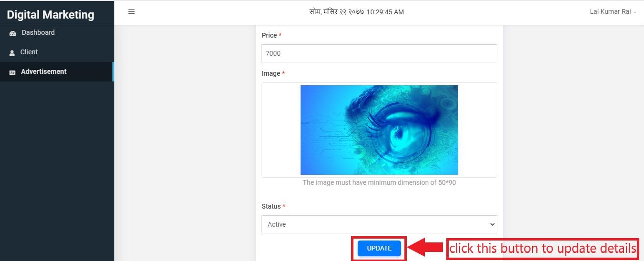Go to the Client page
The height and width of the screenshot is (261, 644).
click(57, 52)
